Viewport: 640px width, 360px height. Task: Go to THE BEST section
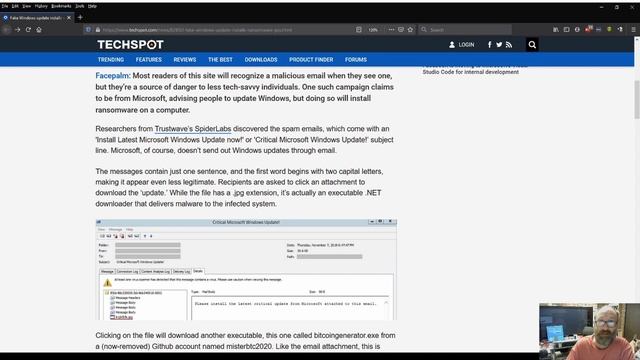[220, 60]
